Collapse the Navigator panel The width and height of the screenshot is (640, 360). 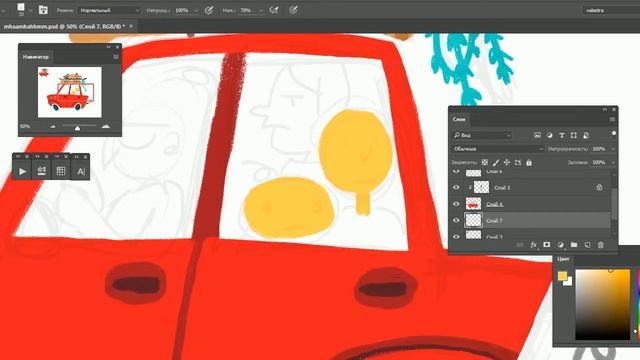[x=109, y=47]
